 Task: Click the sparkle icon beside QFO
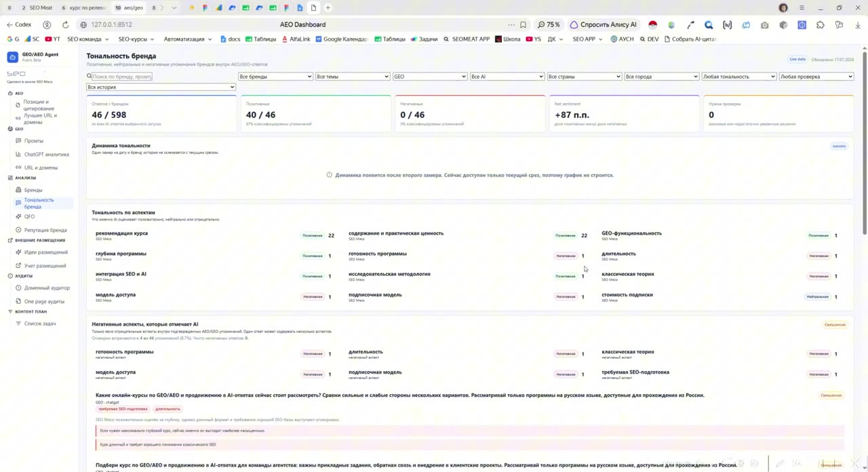[x=18, y=217]
